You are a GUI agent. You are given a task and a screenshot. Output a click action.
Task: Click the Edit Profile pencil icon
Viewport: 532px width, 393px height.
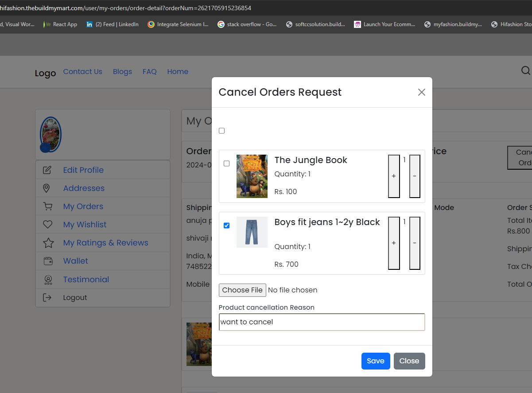click(47, 170)
